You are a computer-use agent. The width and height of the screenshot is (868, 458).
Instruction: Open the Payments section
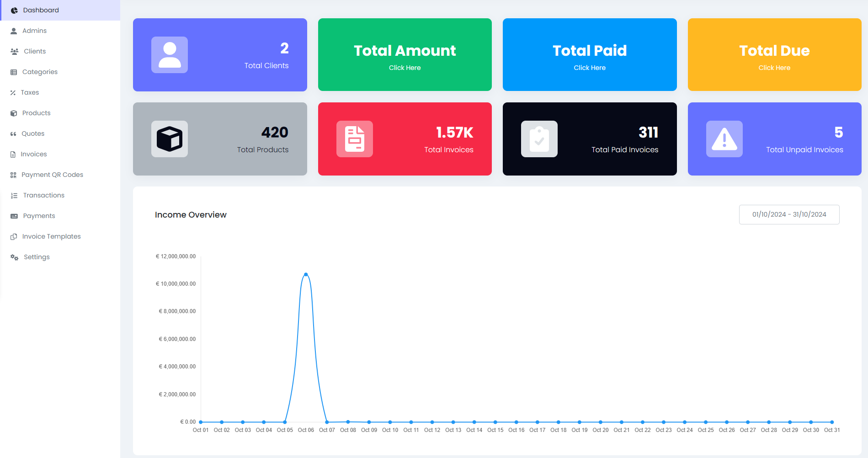point(60,216)
